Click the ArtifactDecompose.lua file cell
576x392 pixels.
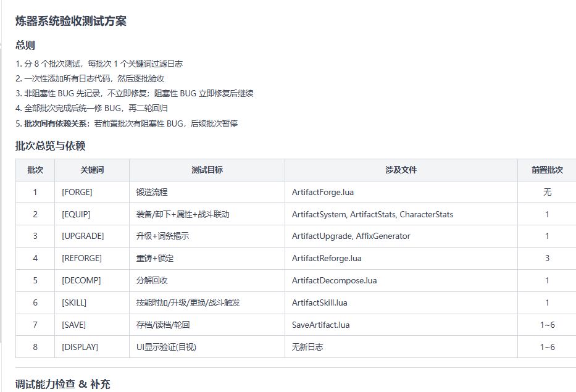(334, 280)
